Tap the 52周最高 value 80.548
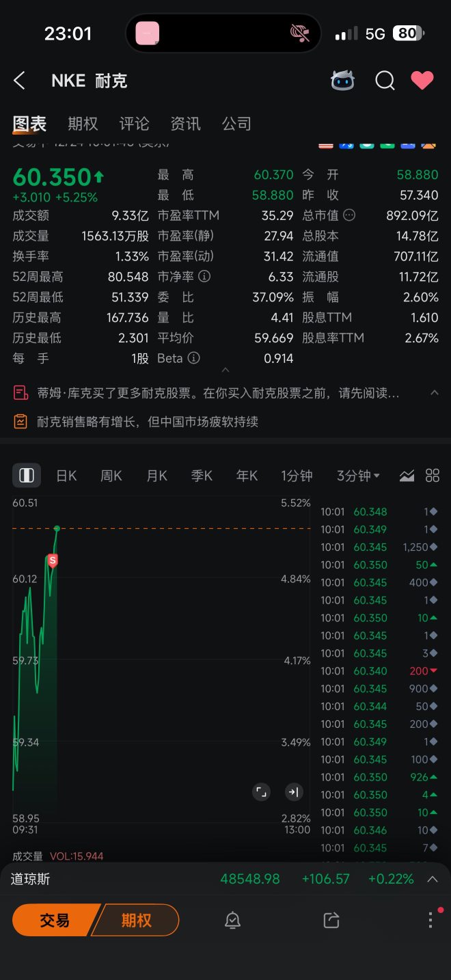 point(128,277)
